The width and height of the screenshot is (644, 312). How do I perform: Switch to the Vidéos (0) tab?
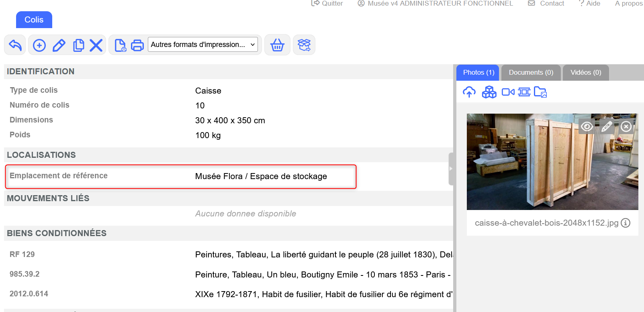[585, 73]
